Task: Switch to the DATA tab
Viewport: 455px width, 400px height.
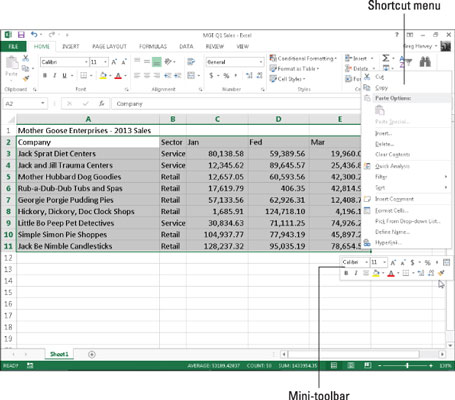Action: [186, 47]
